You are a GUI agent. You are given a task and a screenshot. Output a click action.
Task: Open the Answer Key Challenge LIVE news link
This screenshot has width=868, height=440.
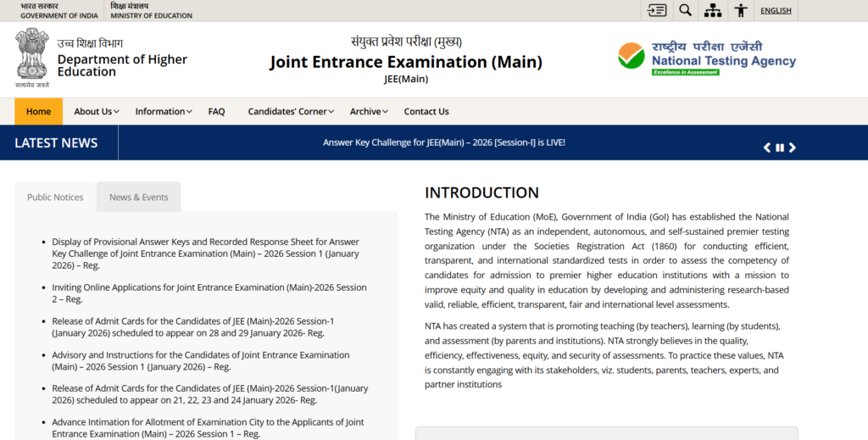(x=443, y=142)
